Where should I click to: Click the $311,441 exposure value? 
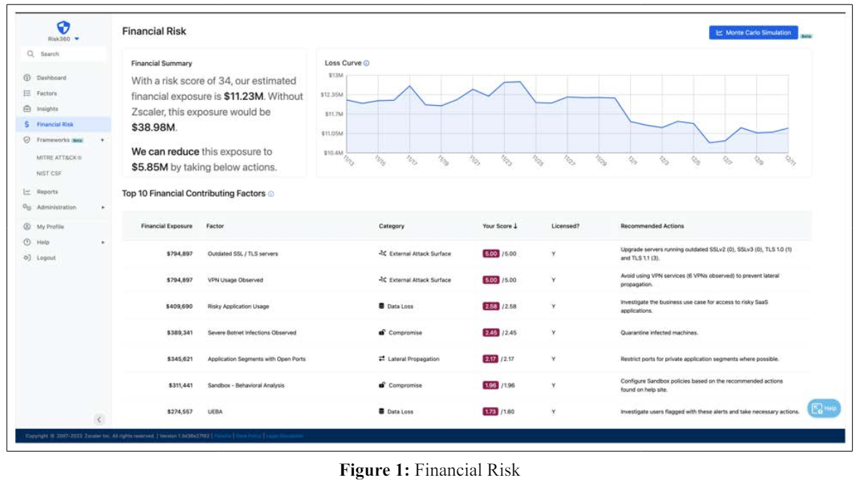pyautogui.click(x=180, y=385)
